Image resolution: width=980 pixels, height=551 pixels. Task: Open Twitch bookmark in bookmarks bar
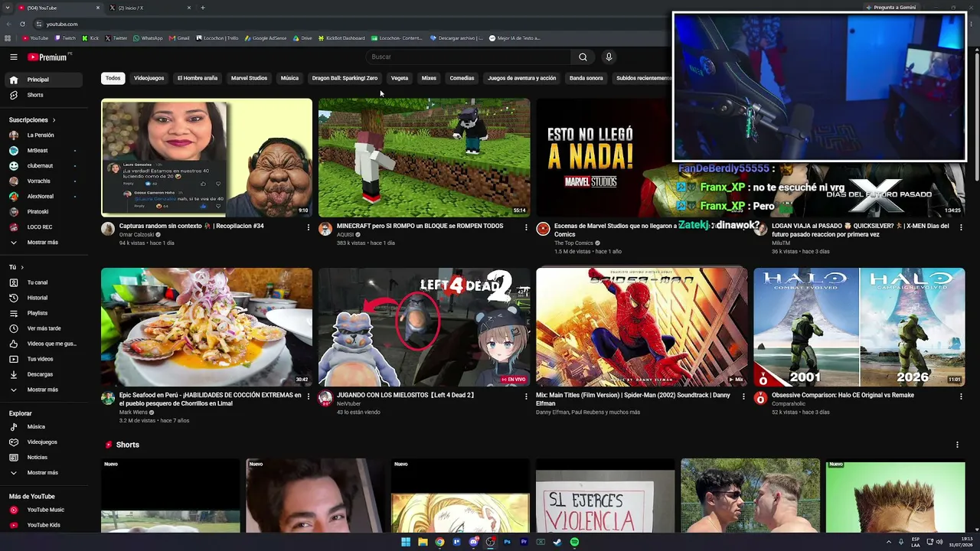(x=65, y=38)
